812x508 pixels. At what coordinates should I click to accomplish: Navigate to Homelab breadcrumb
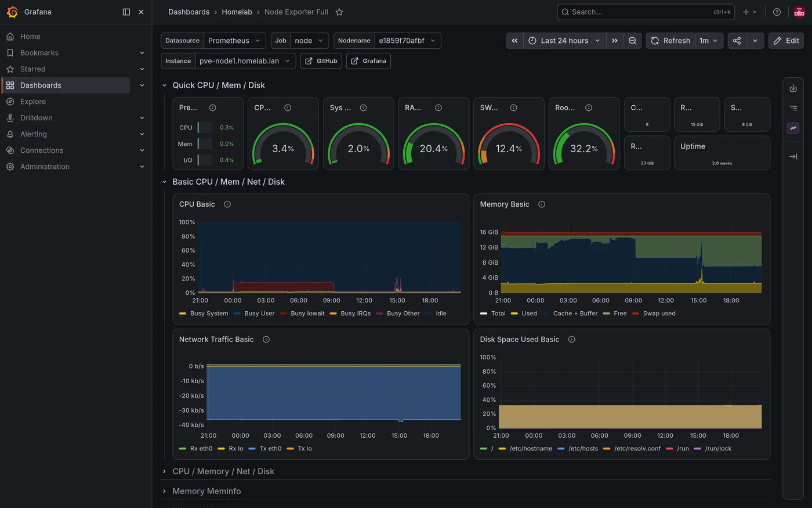click(237, 12)
